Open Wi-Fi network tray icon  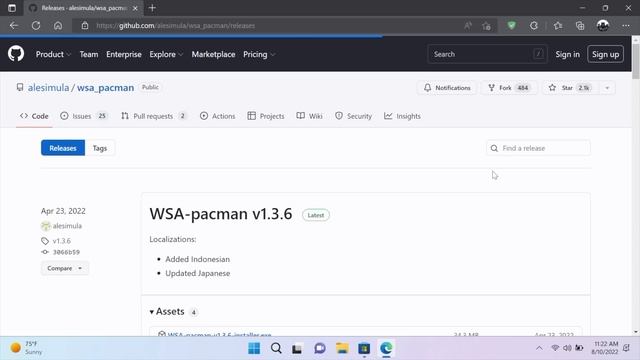coord(555,348)
